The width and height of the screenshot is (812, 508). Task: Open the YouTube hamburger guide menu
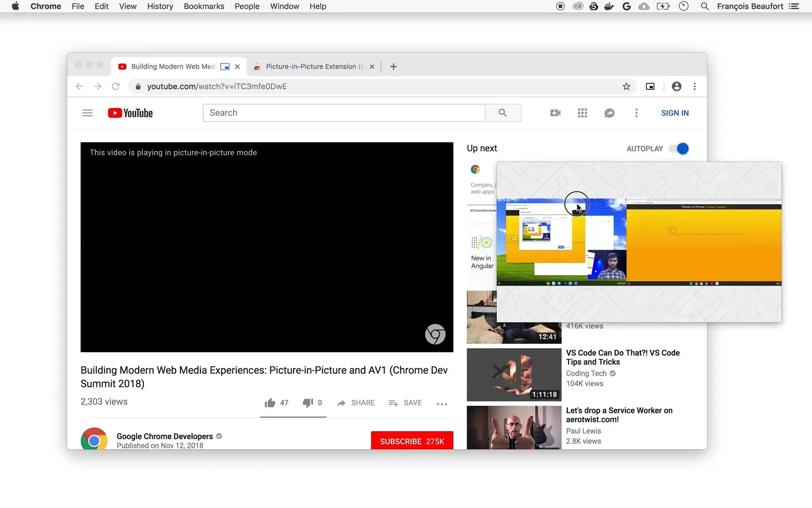coord(87,113)
